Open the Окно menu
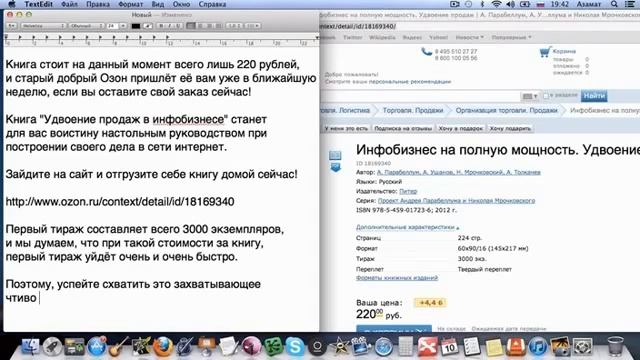Viewport: 640px width, 360px height. tap(181, 4)
